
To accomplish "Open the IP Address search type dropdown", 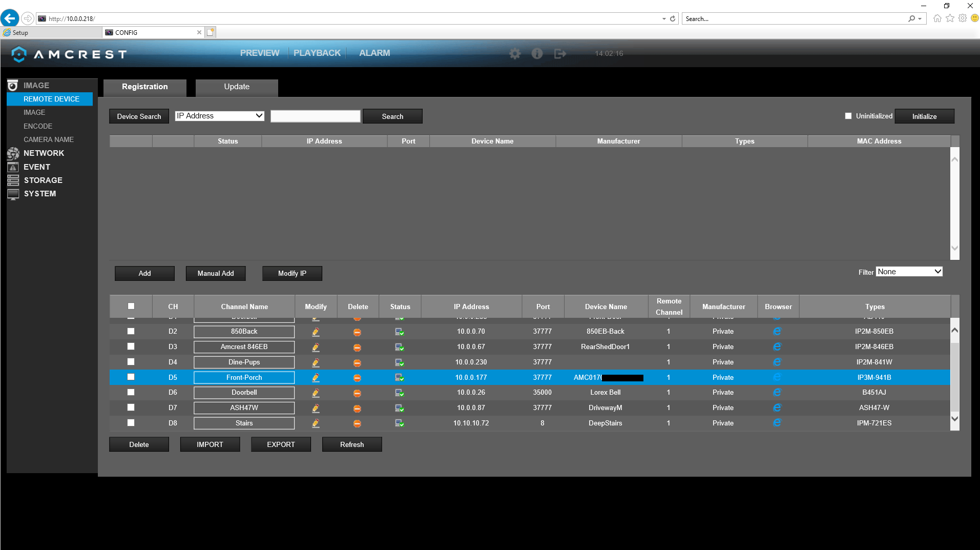I will [x=220, y=116].
